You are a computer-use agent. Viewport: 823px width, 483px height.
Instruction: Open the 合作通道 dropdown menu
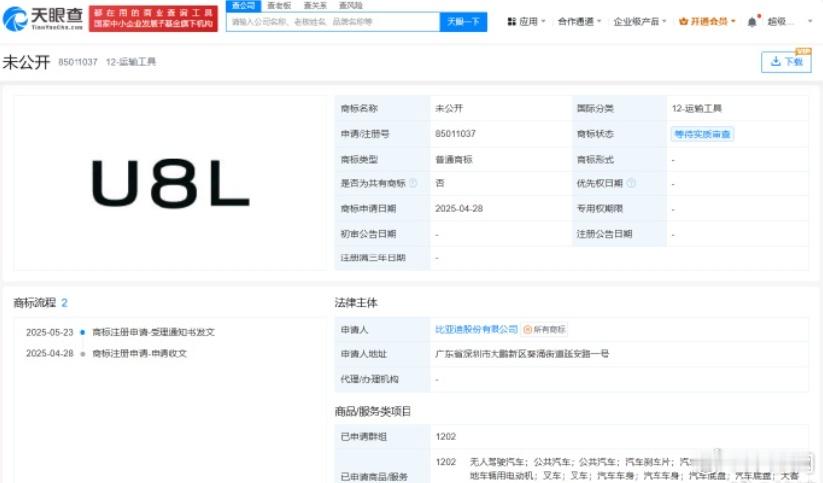coord(579,22)
